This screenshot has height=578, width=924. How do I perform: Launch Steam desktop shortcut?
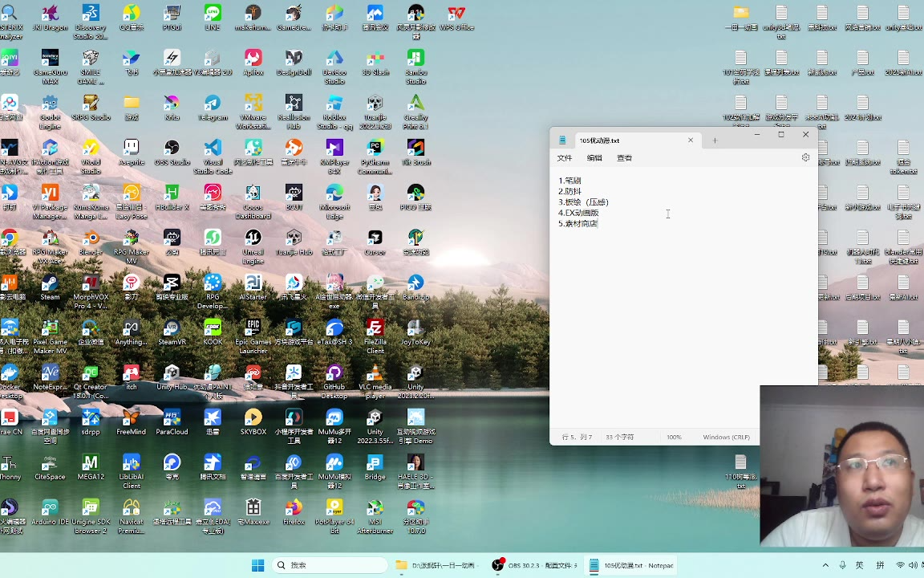click(50, 287)
